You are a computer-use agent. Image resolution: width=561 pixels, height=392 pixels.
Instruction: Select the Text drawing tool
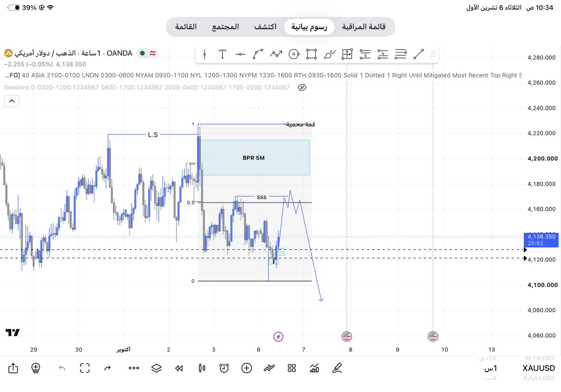point(222,54)
